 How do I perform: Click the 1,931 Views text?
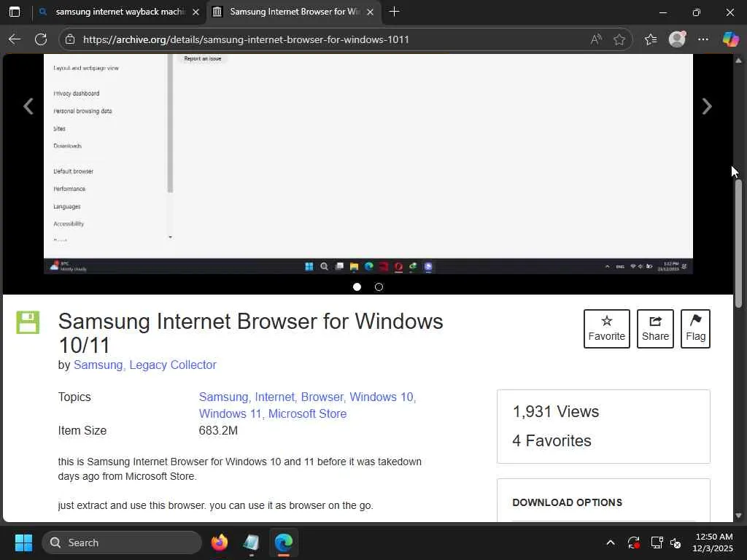point(555,411)
